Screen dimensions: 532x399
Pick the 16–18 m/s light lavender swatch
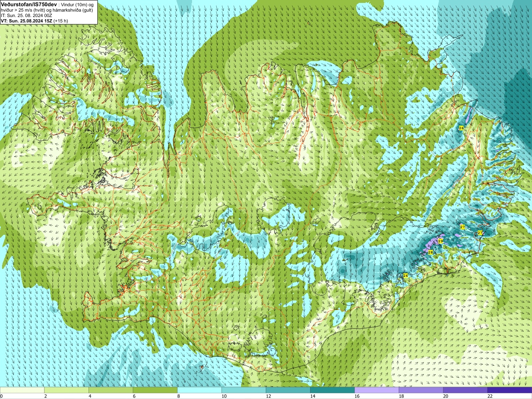[377, 390]
